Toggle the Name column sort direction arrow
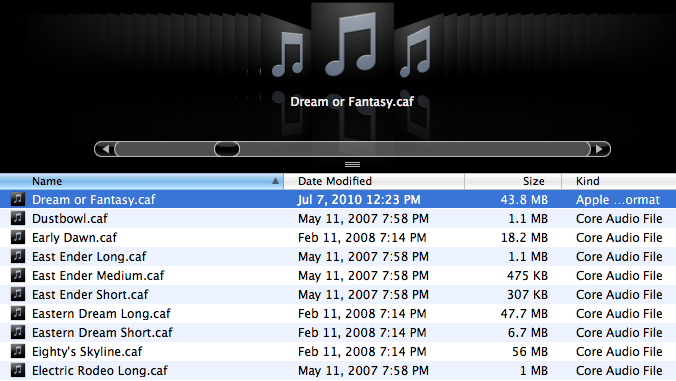 click(x=275, y=181)
